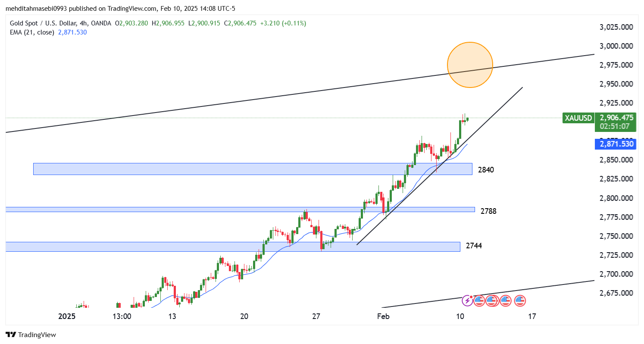
Task: Open the US flag event beside lightning icon
Action: click(x=479, y=300)
